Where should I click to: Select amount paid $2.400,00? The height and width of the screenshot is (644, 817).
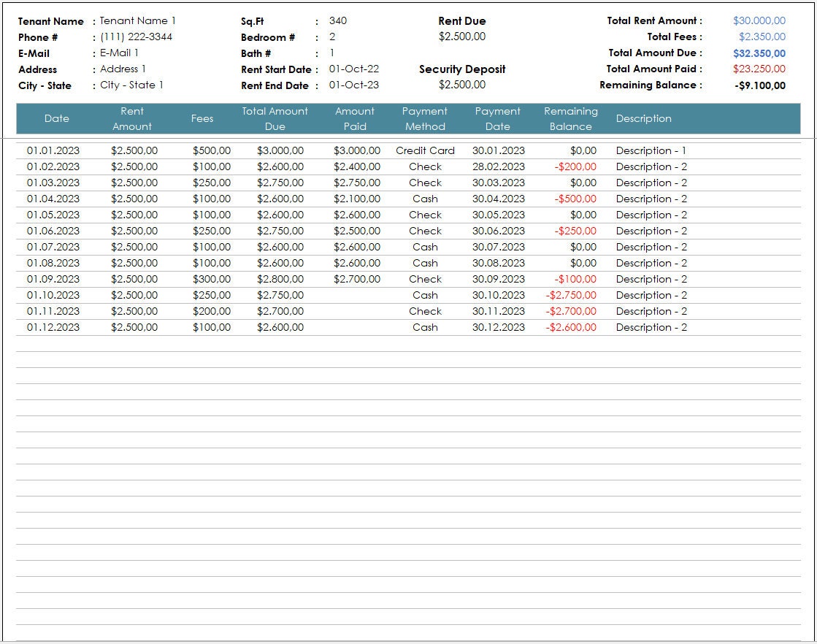click(357, 166)
